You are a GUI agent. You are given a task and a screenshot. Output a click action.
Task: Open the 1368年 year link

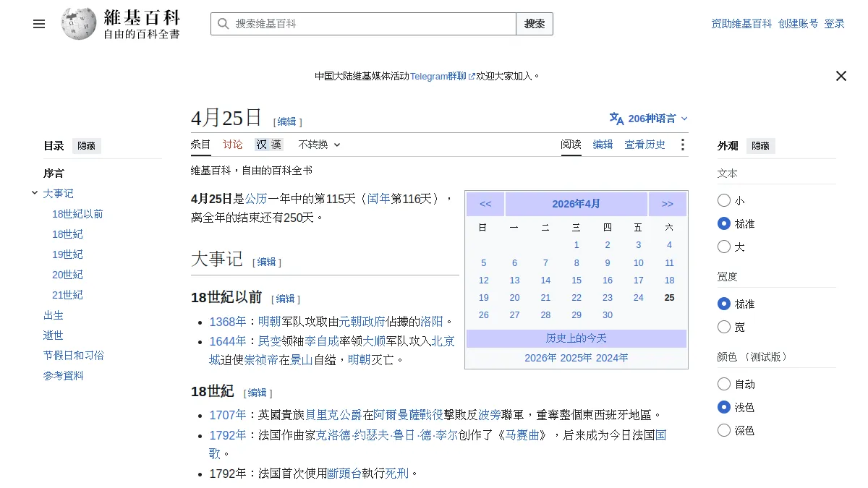click(x=228, y=322)
